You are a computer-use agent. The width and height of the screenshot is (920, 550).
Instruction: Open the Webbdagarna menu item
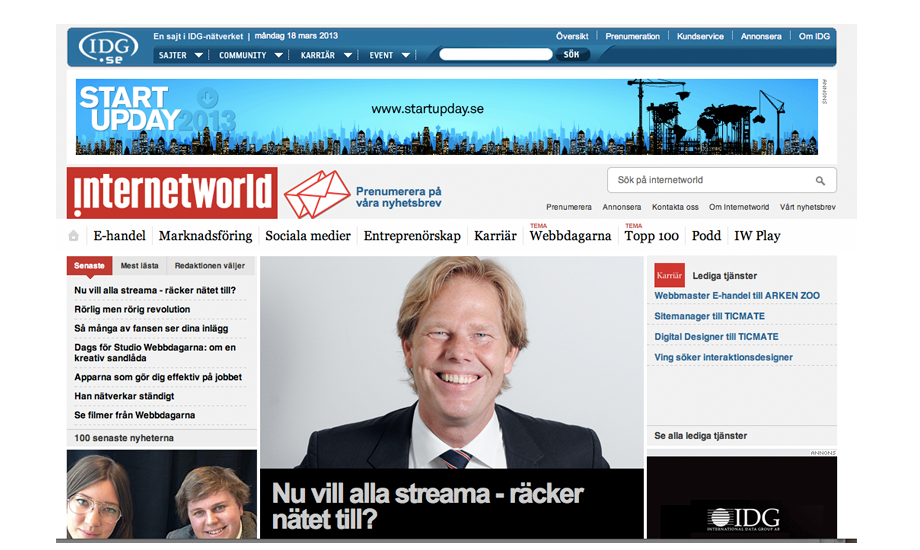point(570,236)
